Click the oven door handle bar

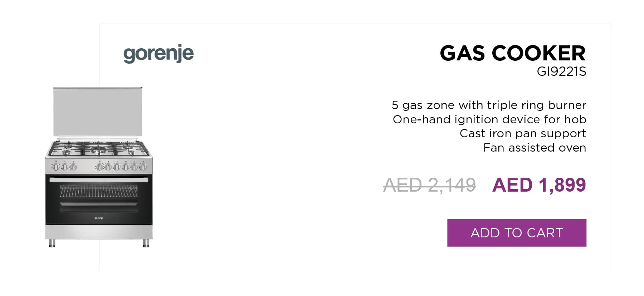pos(99,180)
